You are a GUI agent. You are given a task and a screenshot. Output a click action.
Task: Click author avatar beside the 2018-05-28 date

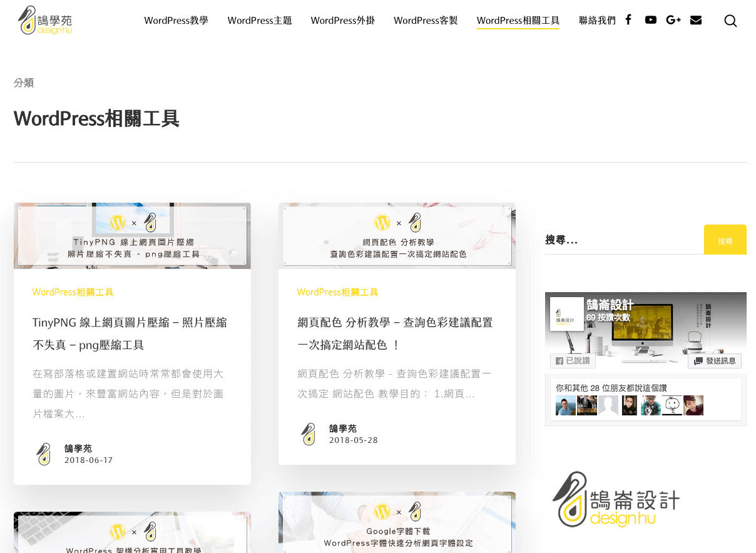[x=309, y=434]
